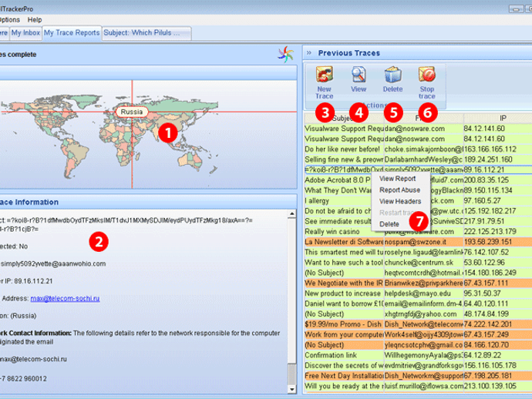This screenshot has height=399, width=532.
Task: Select the 'Selling fine new & preowned' trace row
Action: click(419, 159)
